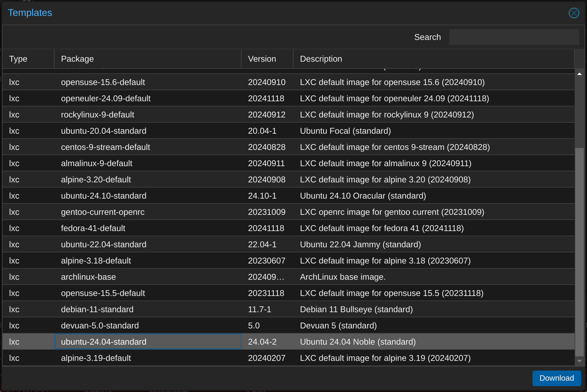Click the Debian 11 Bullseye description
Image resolution: width=587 pixels, height=392 pixels.
(356, 309)
